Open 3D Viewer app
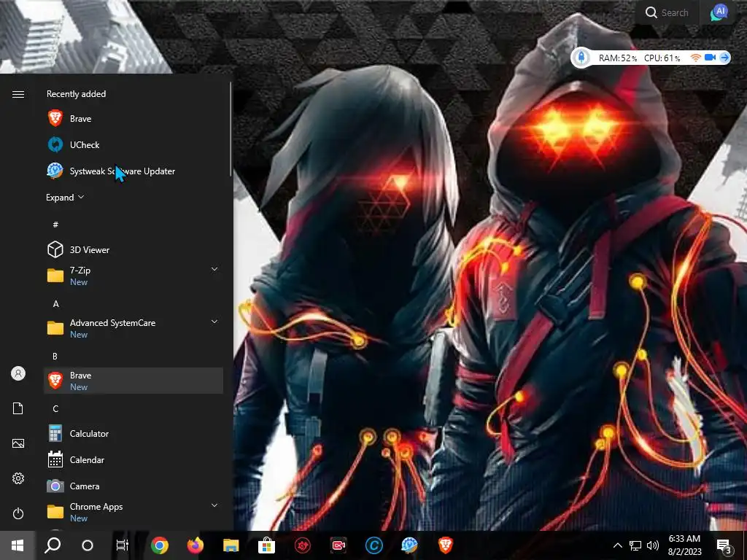The image size is (747, 560). 133,249
